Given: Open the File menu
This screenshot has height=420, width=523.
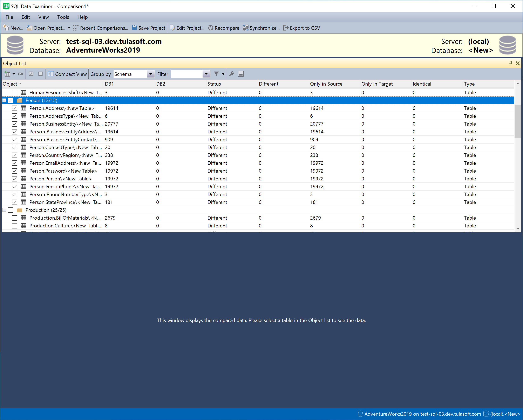Looking at the screenshot, I should click(x=9, y=17).
